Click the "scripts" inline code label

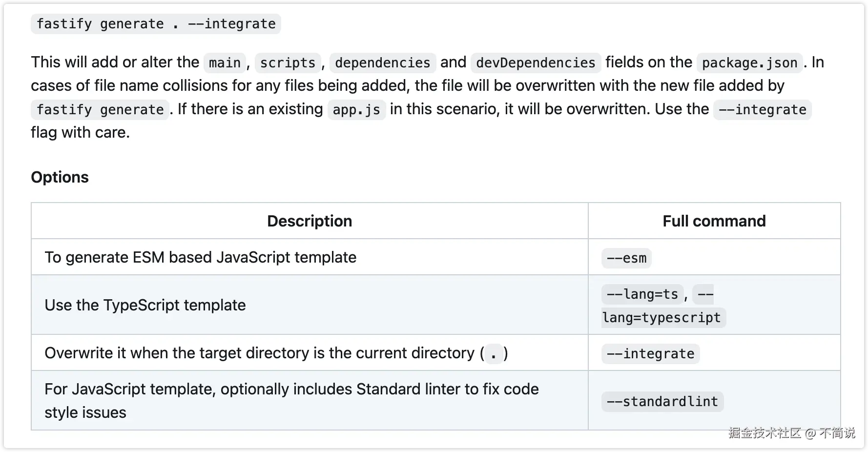tap(288, 63)
